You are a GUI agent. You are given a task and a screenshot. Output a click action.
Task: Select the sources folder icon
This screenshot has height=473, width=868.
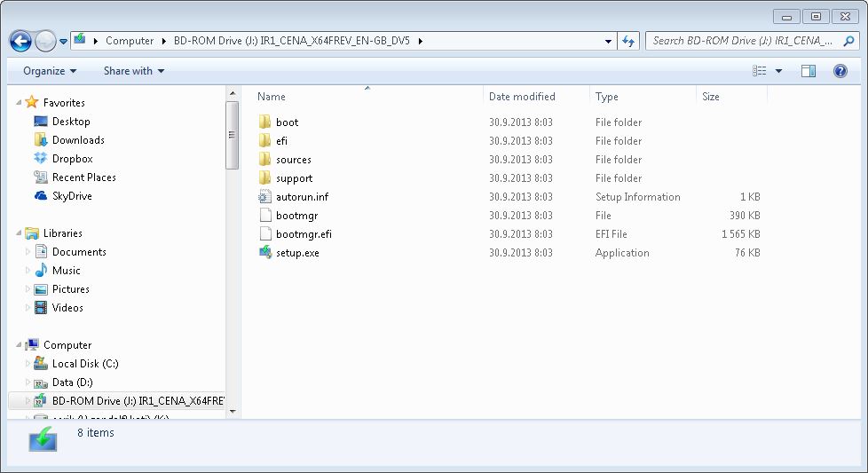pos(265,160)
